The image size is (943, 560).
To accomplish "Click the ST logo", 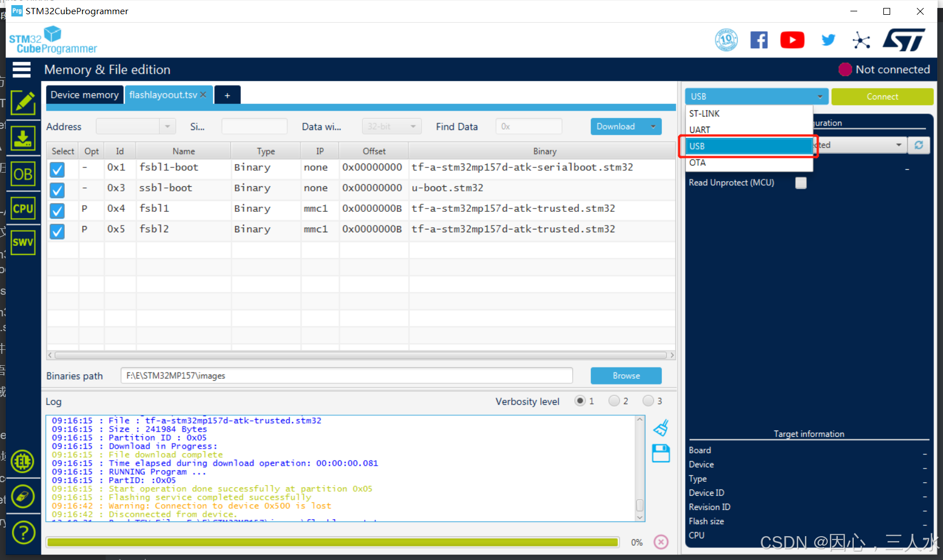I will coord(904,40).
